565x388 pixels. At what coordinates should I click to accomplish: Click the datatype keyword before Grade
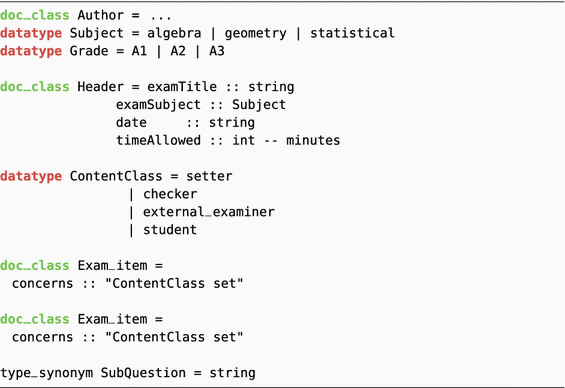point(31,51)
